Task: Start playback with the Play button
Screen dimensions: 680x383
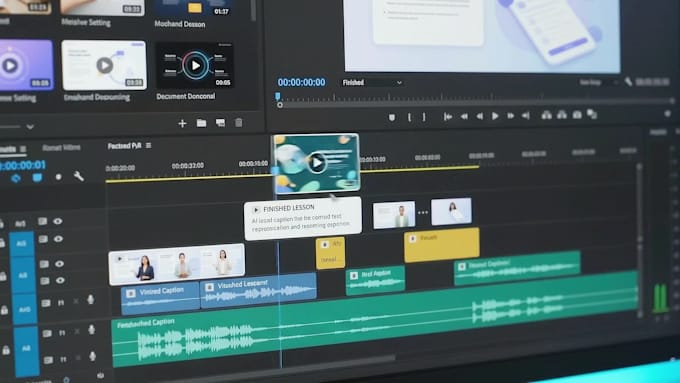Action: (495, 116)
